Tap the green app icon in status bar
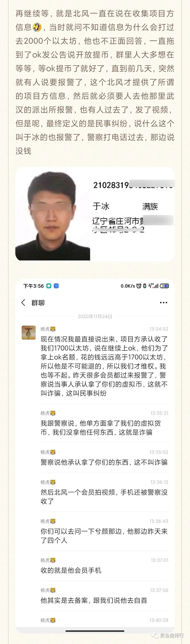The width and height of the screenshot is (190, 644). 49,286
